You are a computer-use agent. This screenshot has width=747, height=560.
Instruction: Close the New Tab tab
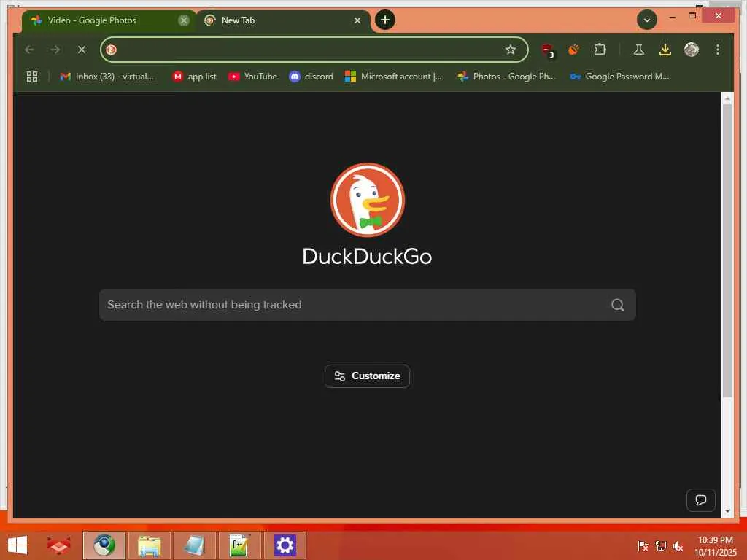(357, 20)
